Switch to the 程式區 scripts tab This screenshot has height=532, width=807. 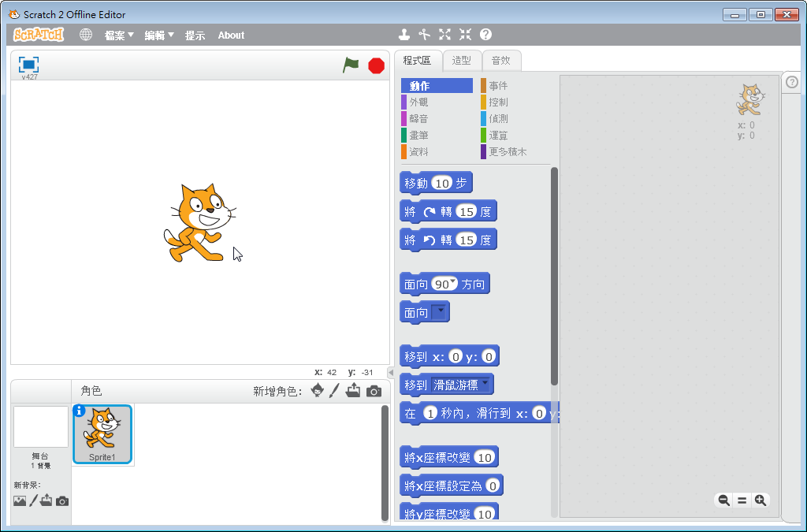pyautogui.click(x=417, y=61)
